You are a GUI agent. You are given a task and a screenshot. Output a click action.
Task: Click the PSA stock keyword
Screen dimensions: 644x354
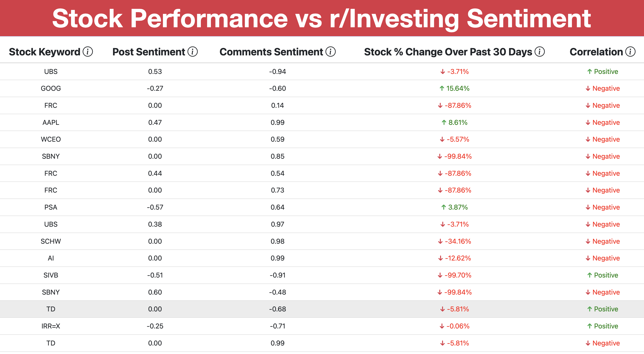(x=51, y=207)
